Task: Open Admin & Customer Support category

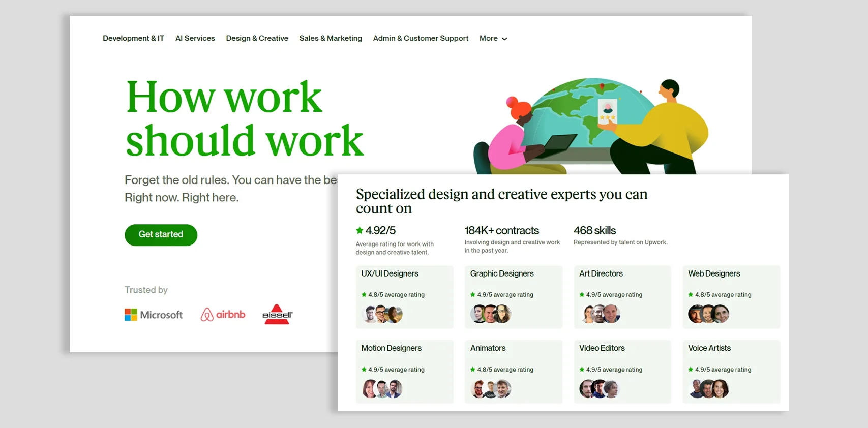Action: point(421,39)
